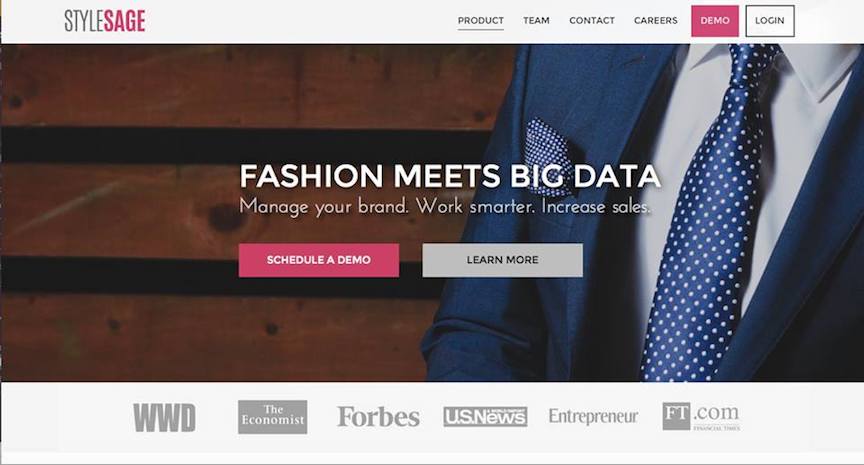Click the U.S. News logo
This screenshot has height=465, width=864.
[x=485, y=417]
